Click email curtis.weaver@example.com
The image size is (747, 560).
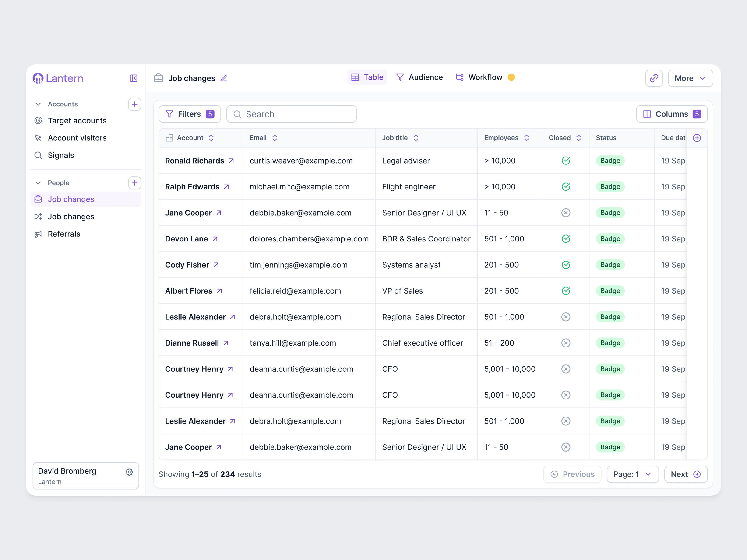(301, 161)
